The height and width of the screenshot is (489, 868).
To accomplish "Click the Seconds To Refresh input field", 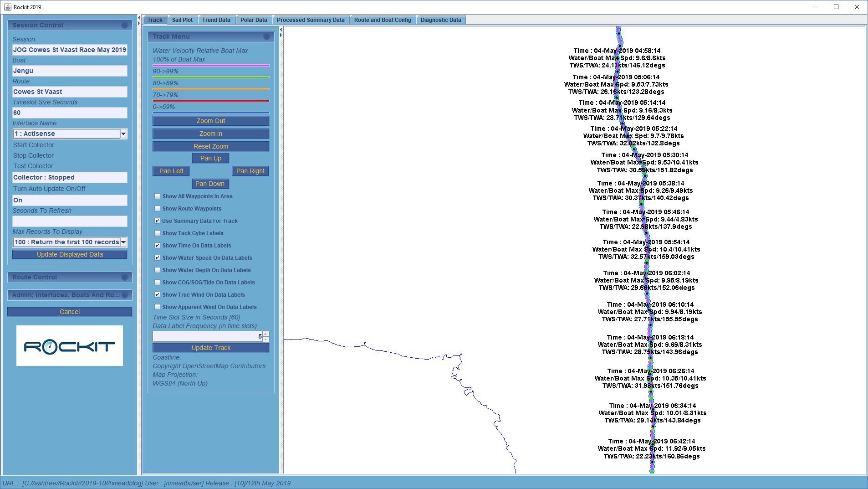I will [x=70, y=221].
